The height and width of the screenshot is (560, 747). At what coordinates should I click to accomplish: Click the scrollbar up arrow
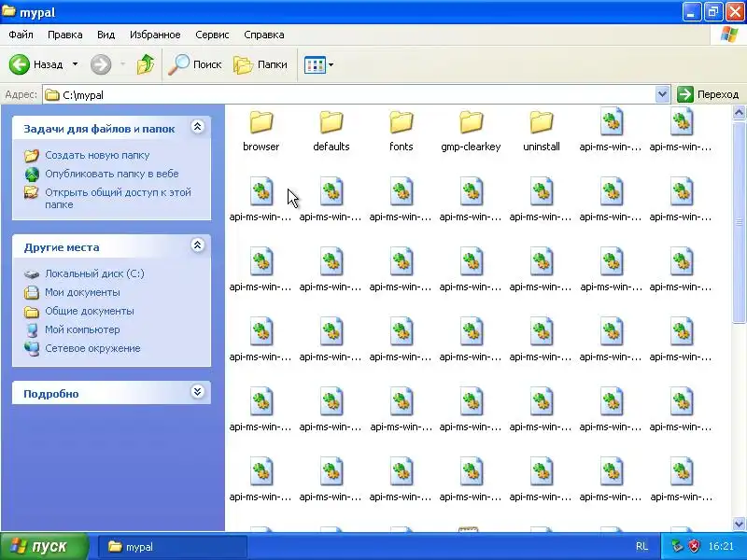(x=739, y=112)
